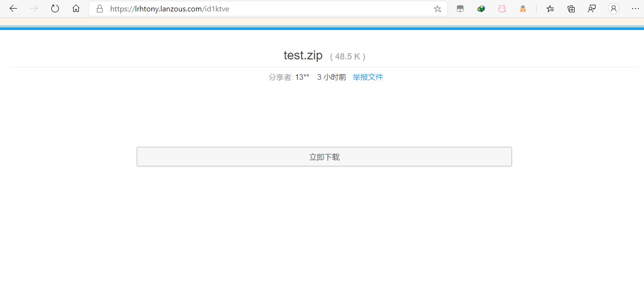Open the orange paw extension

point(523,9)
